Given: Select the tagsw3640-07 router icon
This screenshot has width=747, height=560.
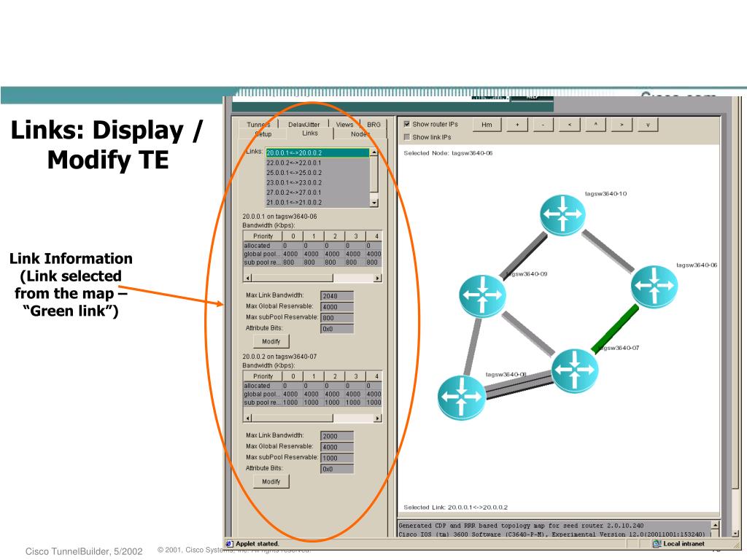Looking at the screenshot, I should coord(575,370).
